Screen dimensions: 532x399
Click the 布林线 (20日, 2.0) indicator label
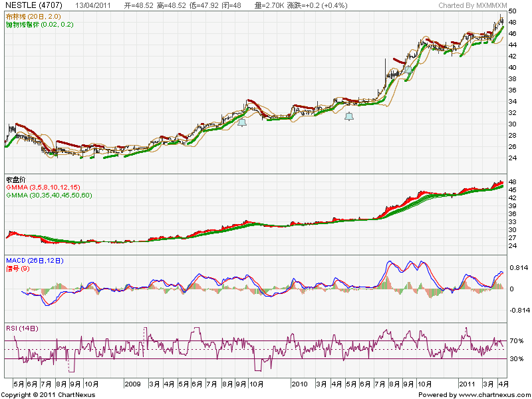pos(33,16)
